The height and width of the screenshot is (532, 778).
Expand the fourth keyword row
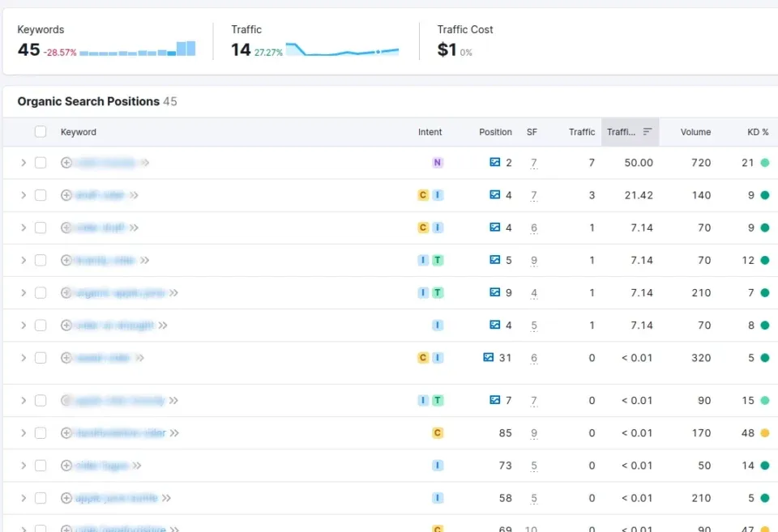point(24,260)
